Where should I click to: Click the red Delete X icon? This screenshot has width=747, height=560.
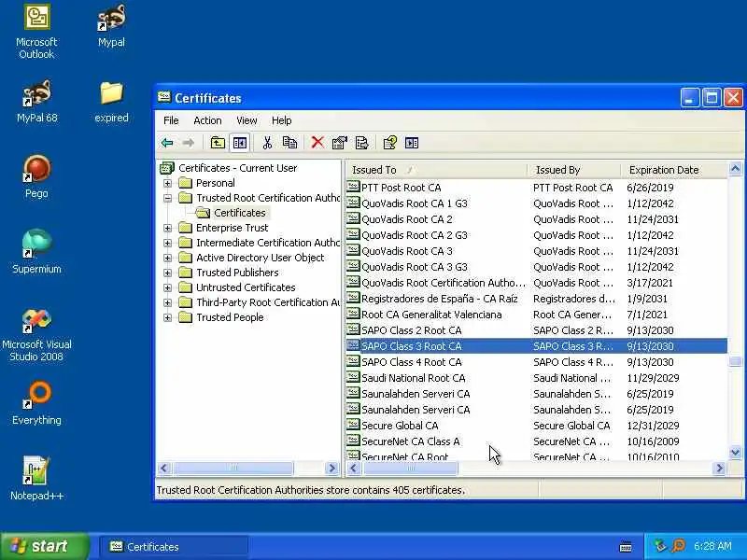(317, 143)
